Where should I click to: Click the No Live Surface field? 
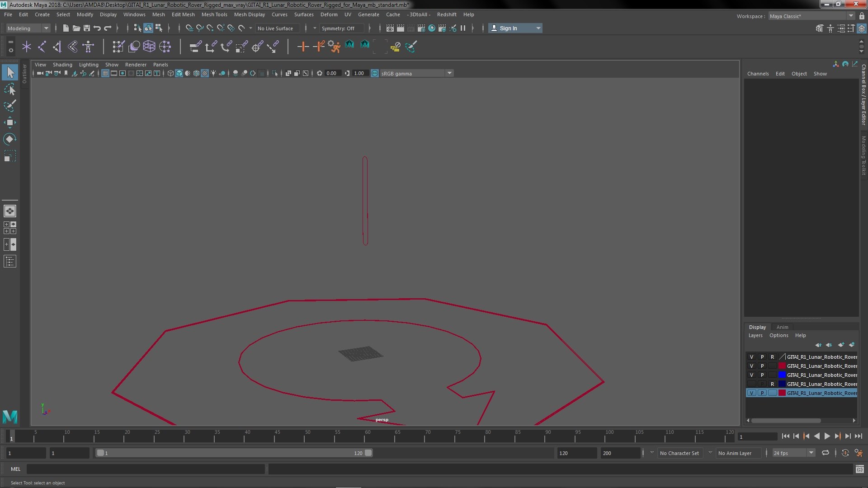coord(275,28)
